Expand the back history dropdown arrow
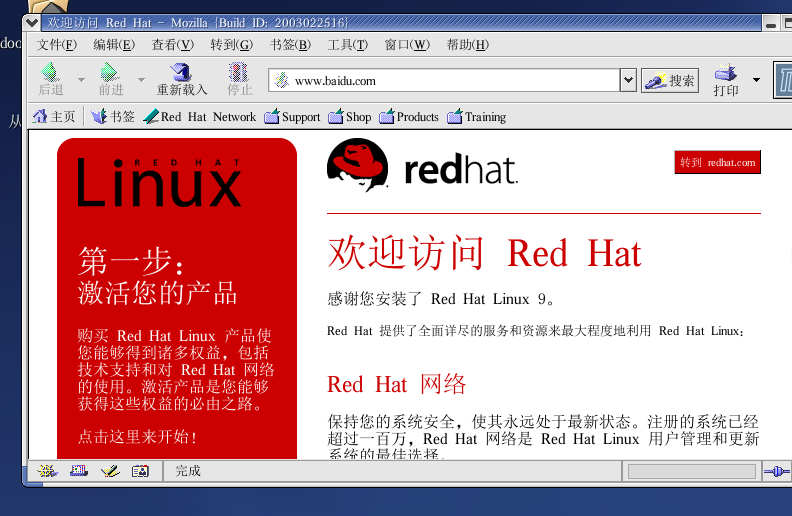 (81, 80)
